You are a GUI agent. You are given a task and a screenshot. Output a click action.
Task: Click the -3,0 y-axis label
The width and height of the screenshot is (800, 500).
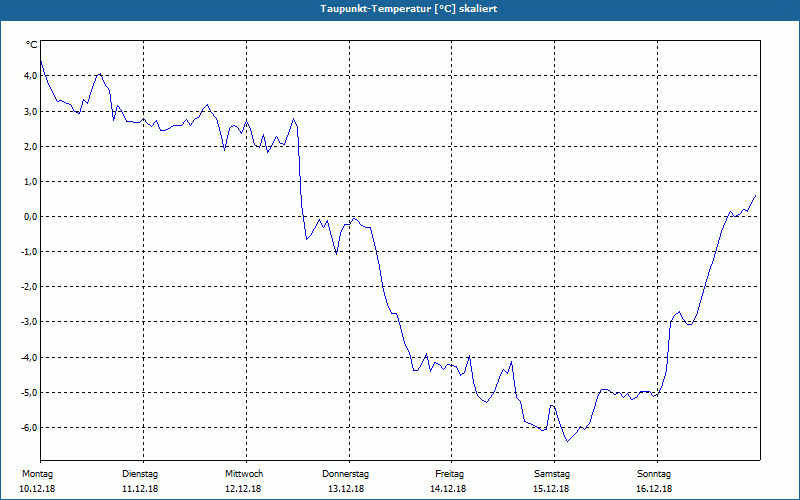(x=29, y=322)
